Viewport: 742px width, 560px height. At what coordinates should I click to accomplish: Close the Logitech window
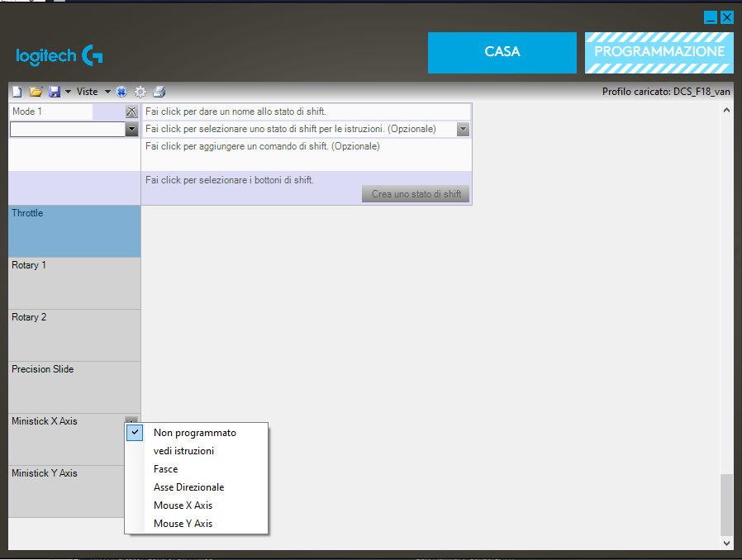(727, 17)
